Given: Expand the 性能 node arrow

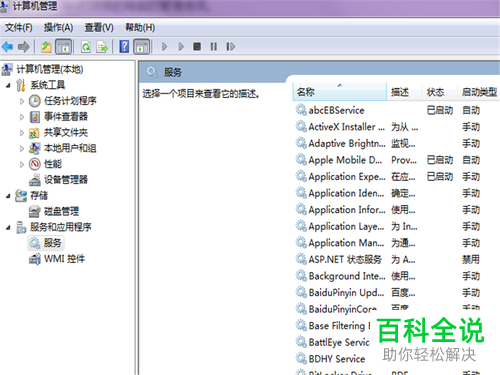Looking at the screenshot, I should [22, 164].
